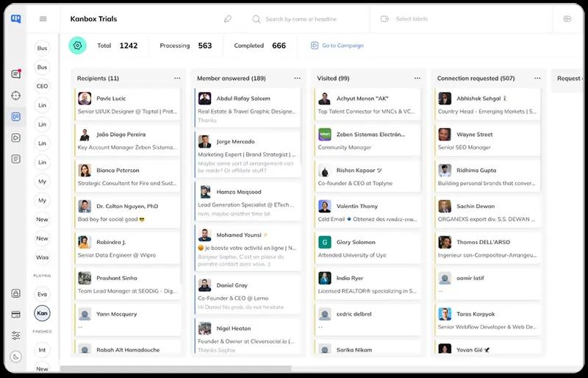Viewport: 588px width, 378px height.
Task: Open Hamza Maqsood's card
Action: [x=248, y=202]
